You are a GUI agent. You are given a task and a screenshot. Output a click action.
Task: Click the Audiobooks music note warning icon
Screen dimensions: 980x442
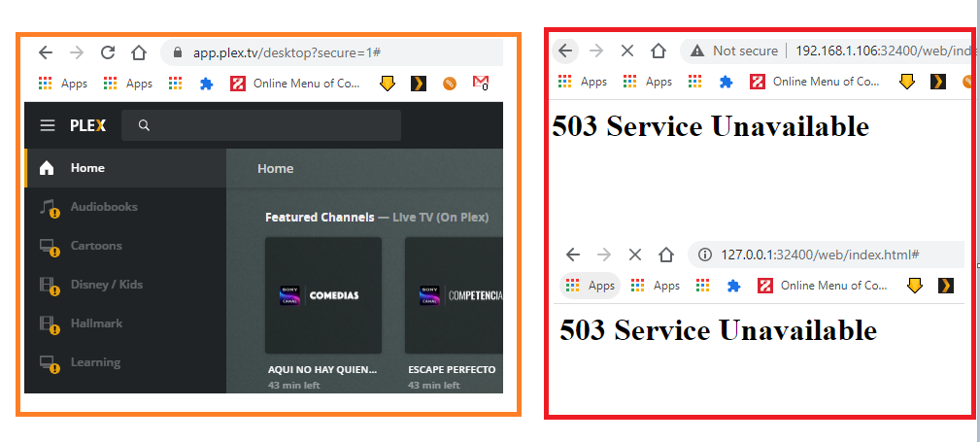tap(49, 208)
